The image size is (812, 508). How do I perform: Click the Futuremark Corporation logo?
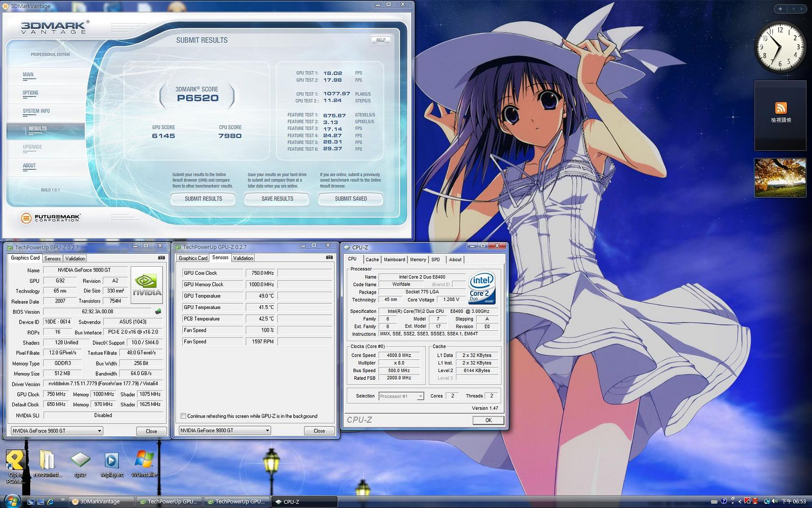(x=51, y=218)
